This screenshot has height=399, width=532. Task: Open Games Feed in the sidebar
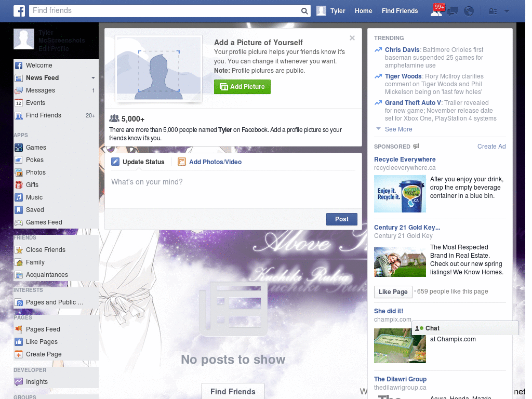tap(56, 222)
